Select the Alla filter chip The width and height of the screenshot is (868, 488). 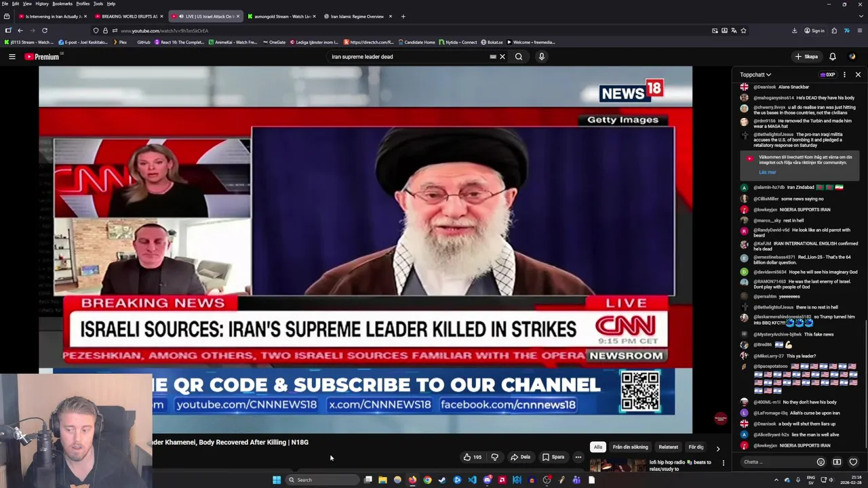coord(597,447)
